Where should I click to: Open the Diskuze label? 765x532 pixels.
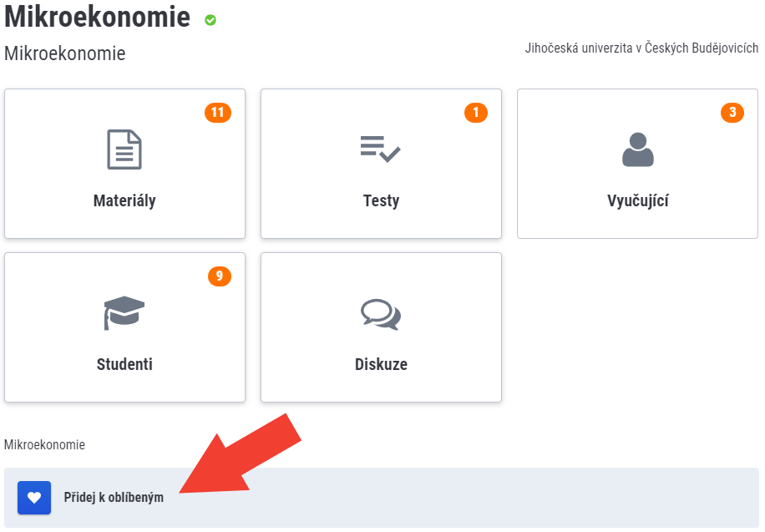(x=381, y=364)
